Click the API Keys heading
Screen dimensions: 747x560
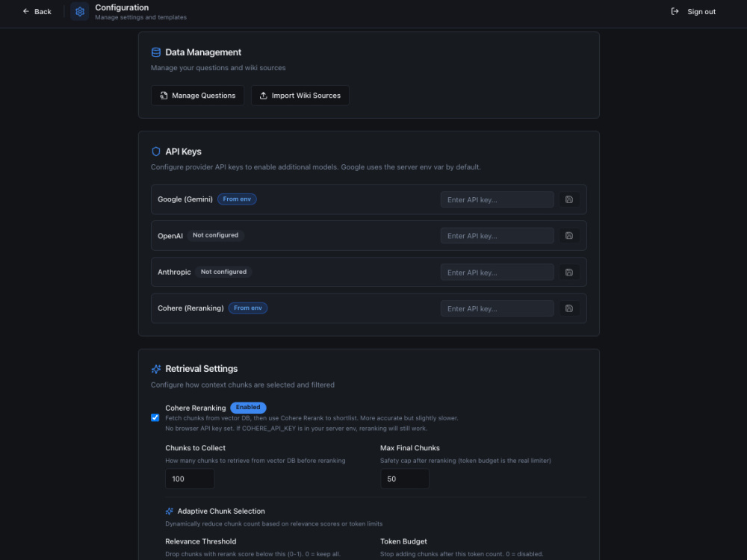[184, 152]
